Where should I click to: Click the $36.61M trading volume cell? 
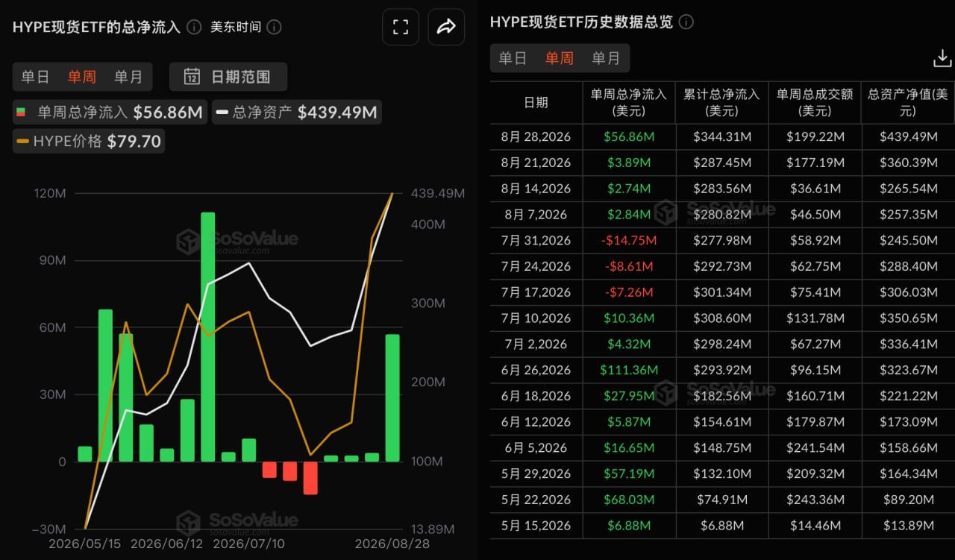coord(815,189)
